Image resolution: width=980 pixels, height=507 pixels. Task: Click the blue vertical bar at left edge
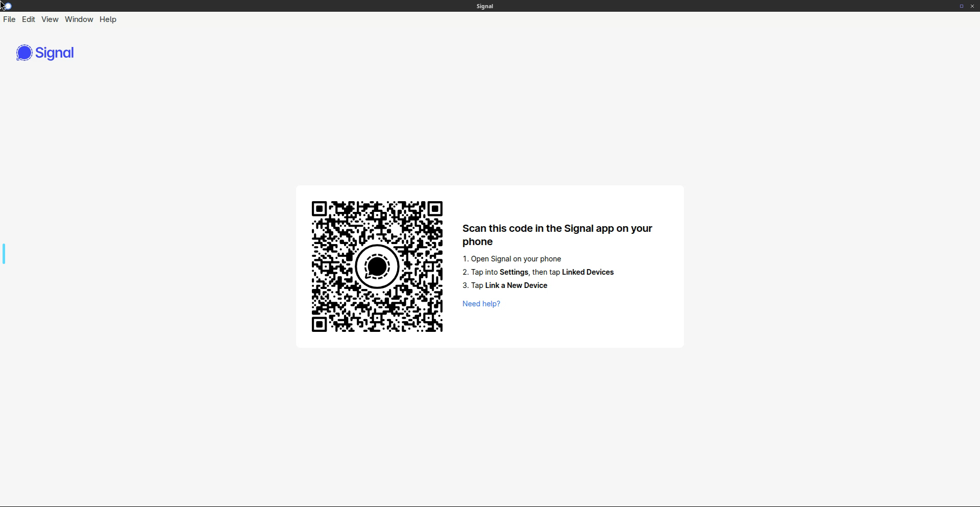pyautogui.click(x=4, y=254)
